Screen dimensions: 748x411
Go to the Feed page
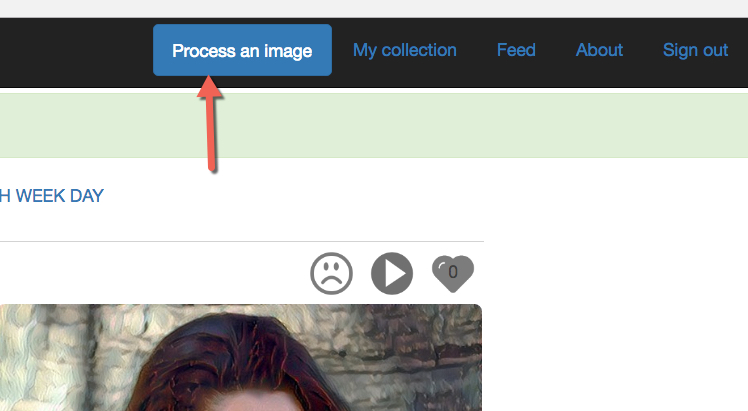coord(516,50)
